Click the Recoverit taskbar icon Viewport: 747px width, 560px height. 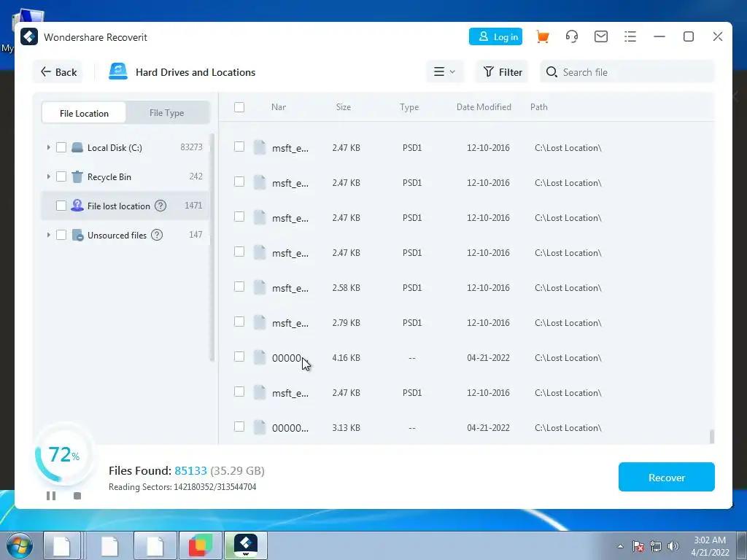(x=246, y=545)
